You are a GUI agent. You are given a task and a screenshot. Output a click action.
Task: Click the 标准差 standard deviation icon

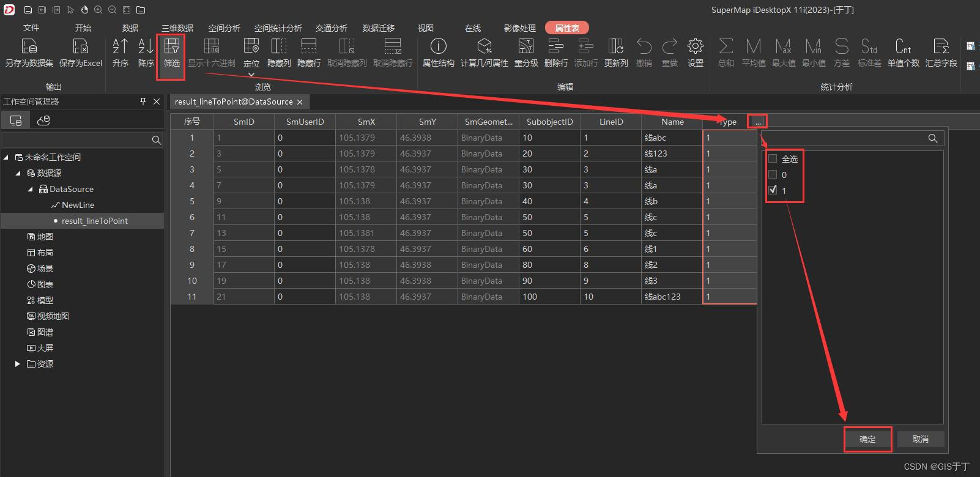(869, 46)
